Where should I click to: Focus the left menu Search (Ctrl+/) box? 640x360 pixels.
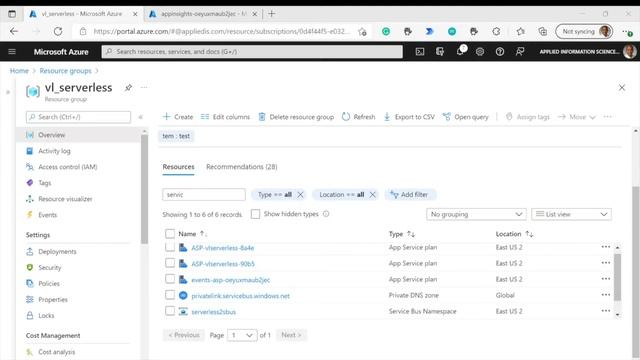78,117
